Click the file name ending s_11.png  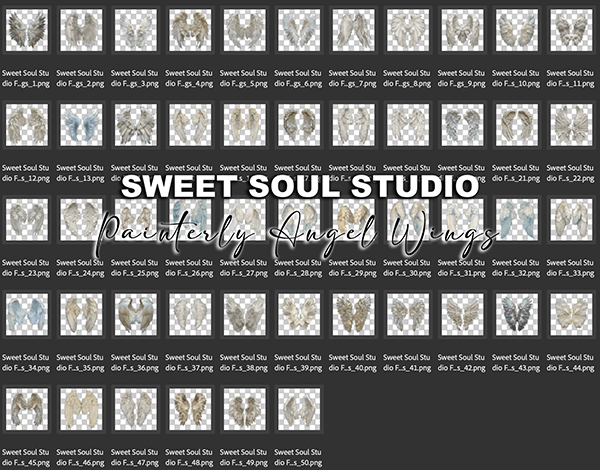point(570,78)
